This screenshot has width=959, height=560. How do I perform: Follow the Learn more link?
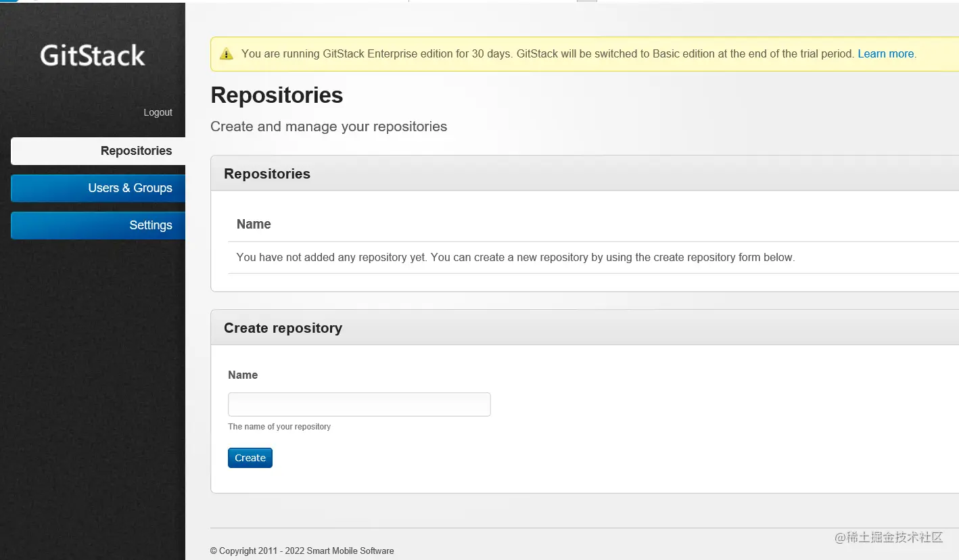[886, 54]
